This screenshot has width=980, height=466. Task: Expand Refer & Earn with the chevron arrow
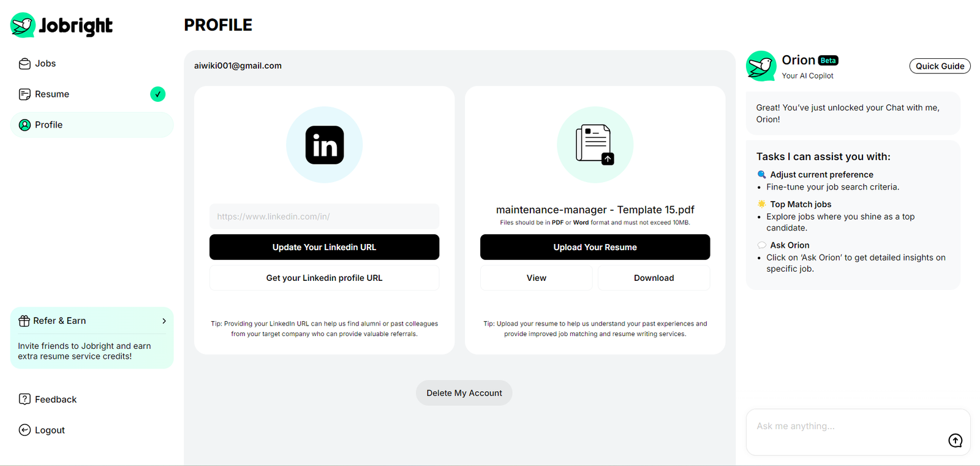[x=164, y=321]
